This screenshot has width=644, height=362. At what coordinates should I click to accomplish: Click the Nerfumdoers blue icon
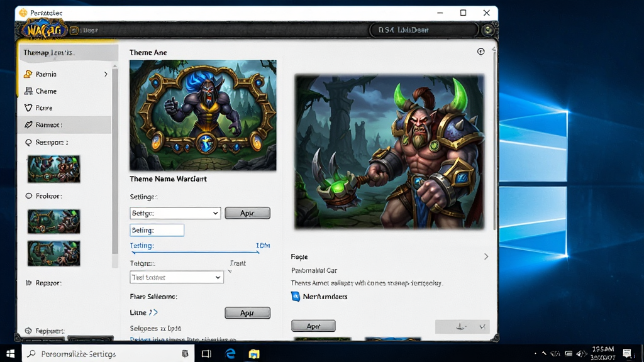tap(296, 297)
